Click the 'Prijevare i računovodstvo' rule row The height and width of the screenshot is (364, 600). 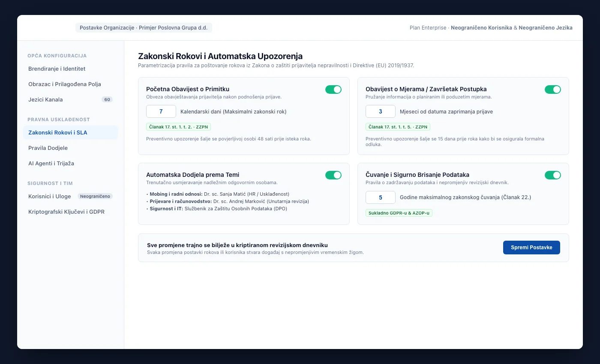point(228,201)
